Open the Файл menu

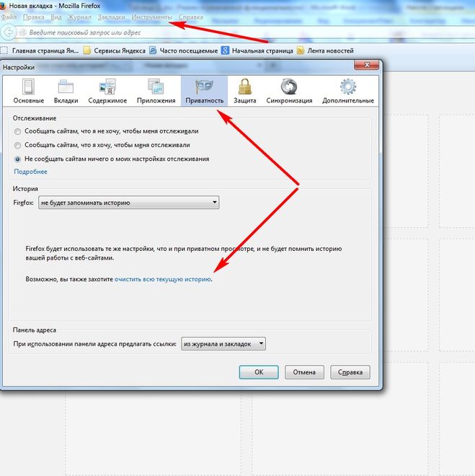tap(9, 17)
